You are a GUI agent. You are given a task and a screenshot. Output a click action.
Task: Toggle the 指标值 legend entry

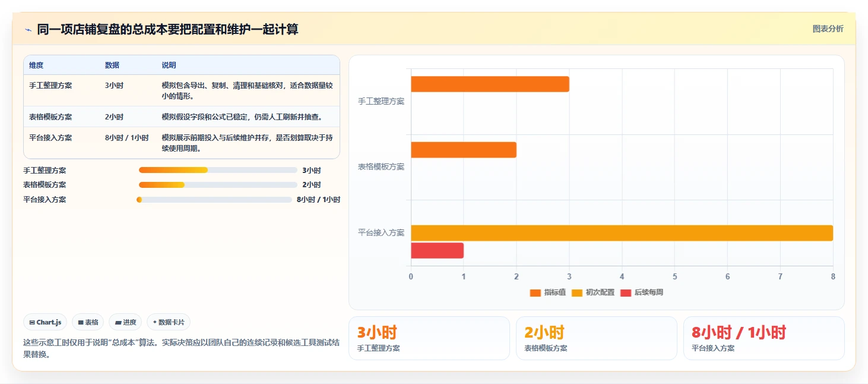[548, 292]
